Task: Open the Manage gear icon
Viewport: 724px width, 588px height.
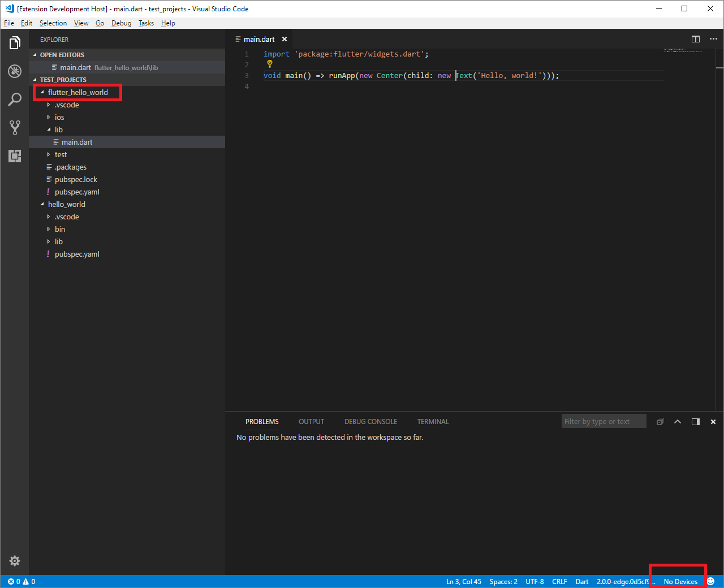Action: tap(15, 561)
